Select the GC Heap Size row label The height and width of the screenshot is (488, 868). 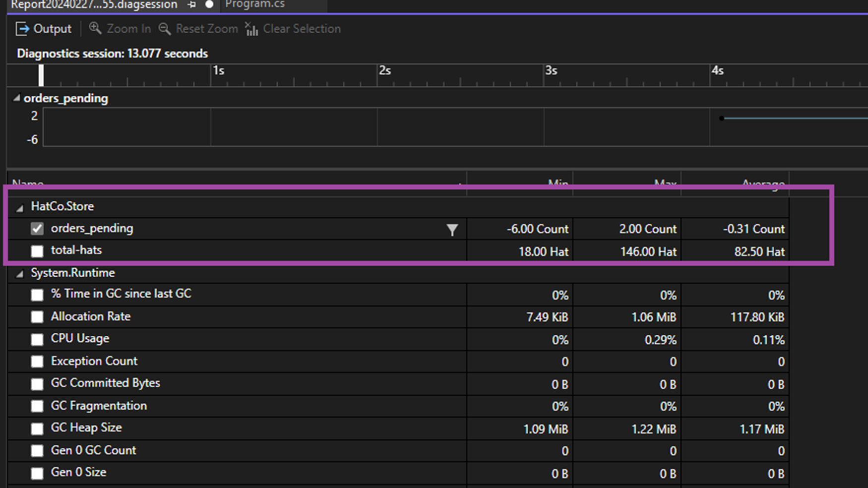[x=86, y=427]
